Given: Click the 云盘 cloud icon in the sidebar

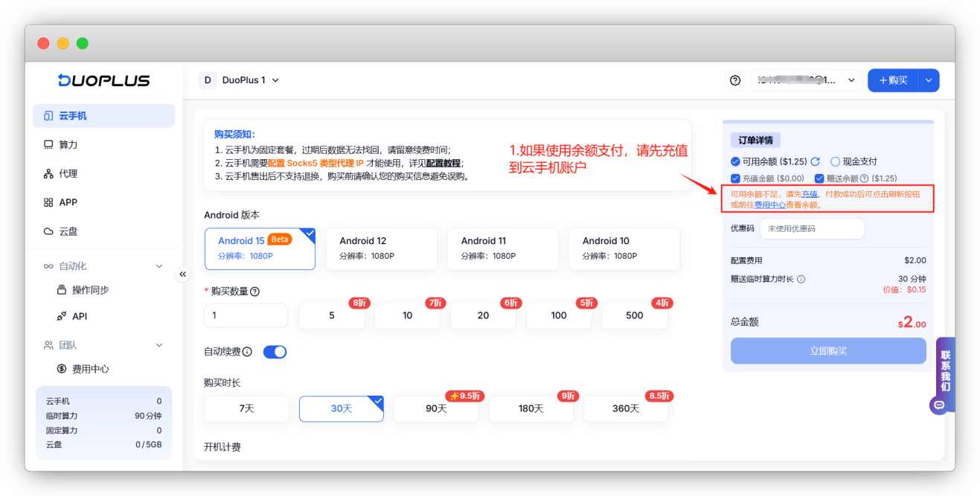Looking at the screenshot, I should coord(48,231).
